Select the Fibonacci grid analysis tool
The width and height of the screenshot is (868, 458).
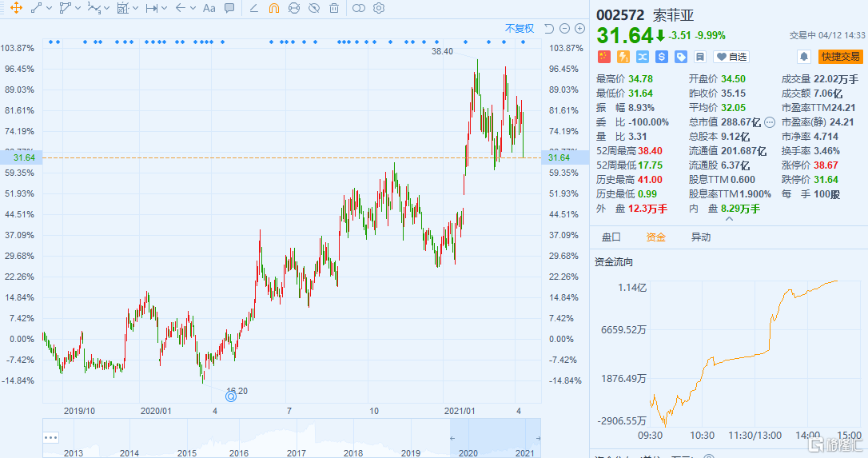123,8
